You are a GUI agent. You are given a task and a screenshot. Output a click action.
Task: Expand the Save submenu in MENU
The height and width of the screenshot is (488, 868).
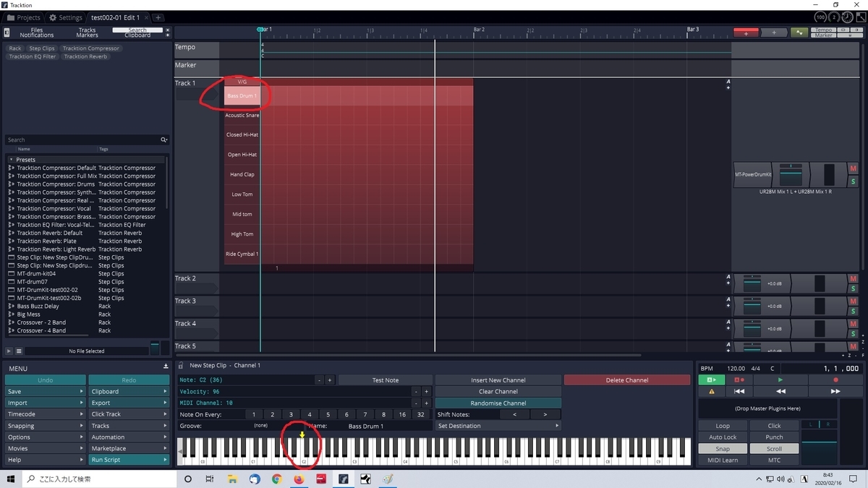(45, 391)
